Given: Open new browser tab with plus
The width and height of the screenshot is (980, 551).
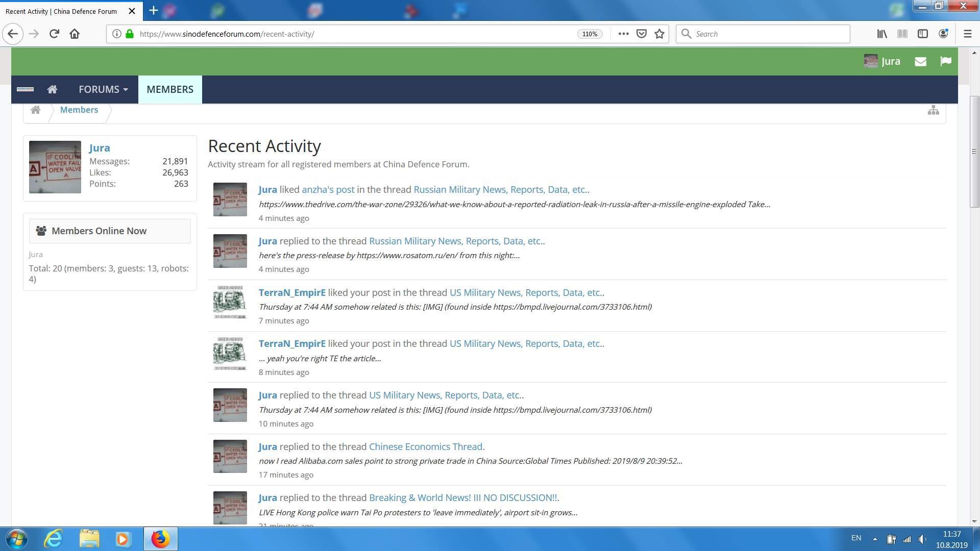Looking at the screenshot, I should coord(153,10).
